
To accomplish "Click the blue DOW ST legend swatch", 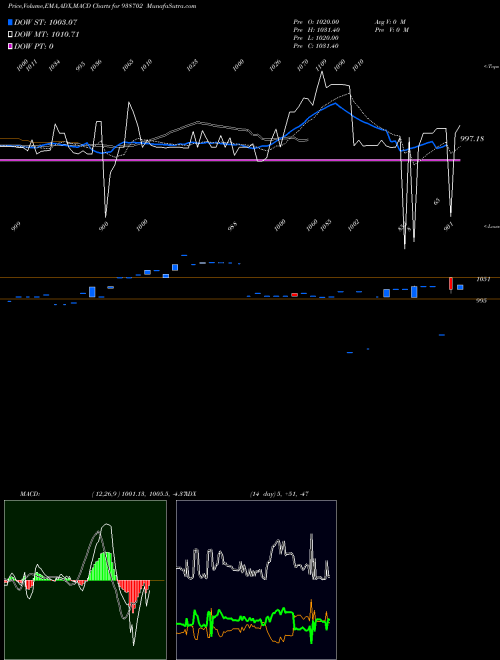I will [10, 22].
